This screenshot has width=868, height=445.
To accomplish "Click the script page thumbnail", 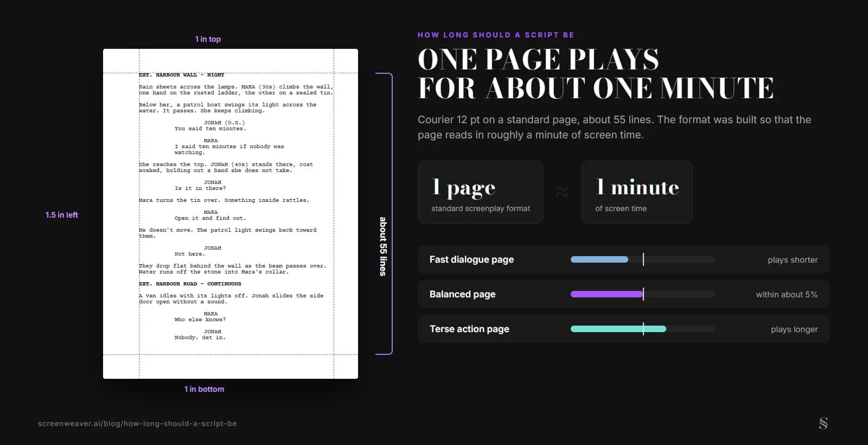I will (x=231, y=214).
